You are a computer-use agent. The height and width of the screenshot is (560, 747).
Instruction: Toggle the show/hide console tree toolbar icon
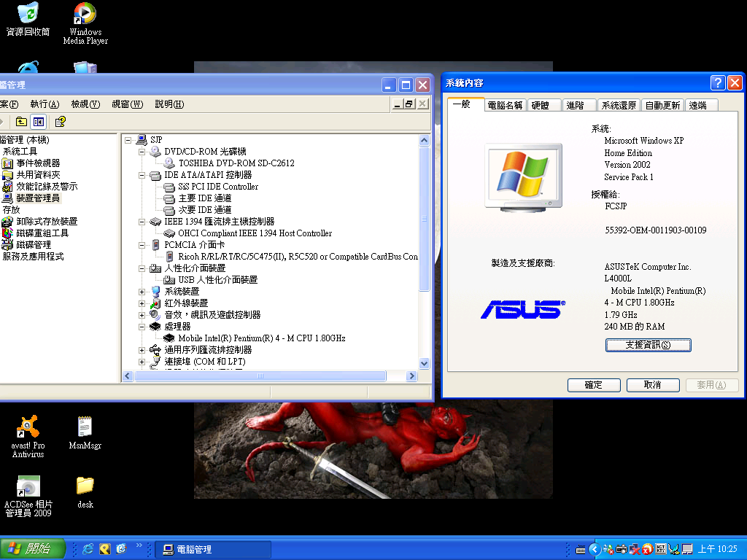click(x=39, y=122)
